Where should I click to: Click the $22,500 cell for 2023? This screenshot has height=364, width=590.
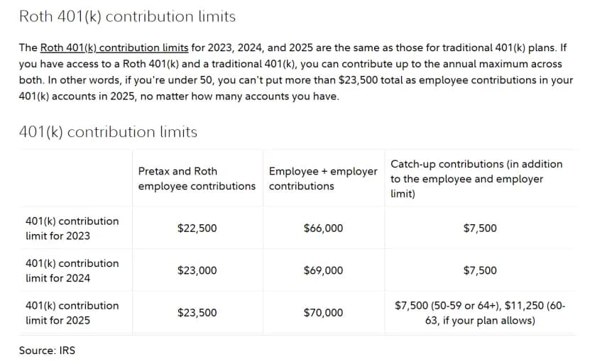pos(197,228)
